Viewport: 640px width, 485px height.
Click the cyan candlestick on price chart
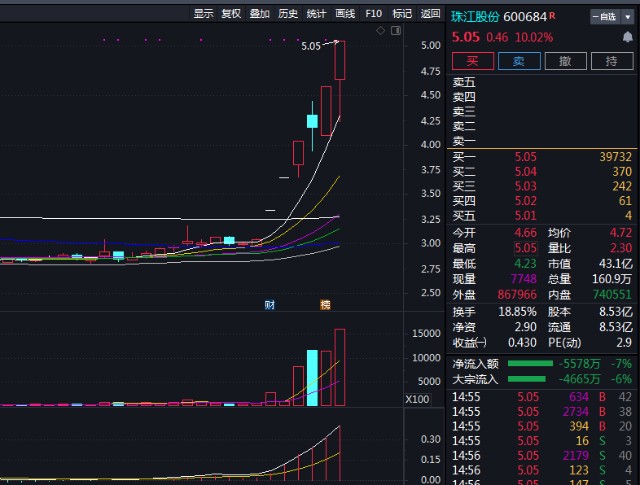point(312,122)
